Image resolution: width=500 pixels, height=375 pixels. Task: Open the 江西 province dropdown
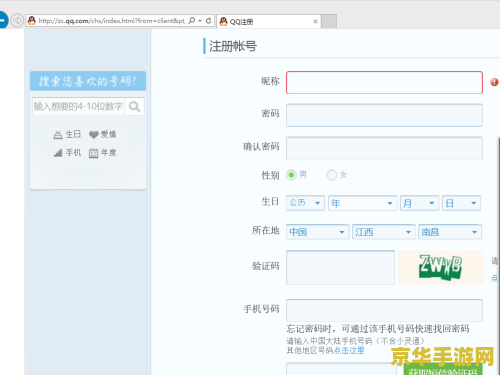[x=384, y=232]
